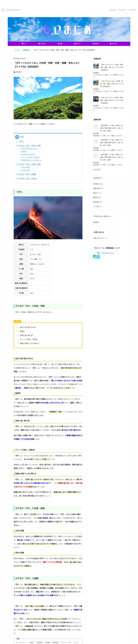Select category 姓名判断 (36)
Screen dimensions: 138x644
98,202
